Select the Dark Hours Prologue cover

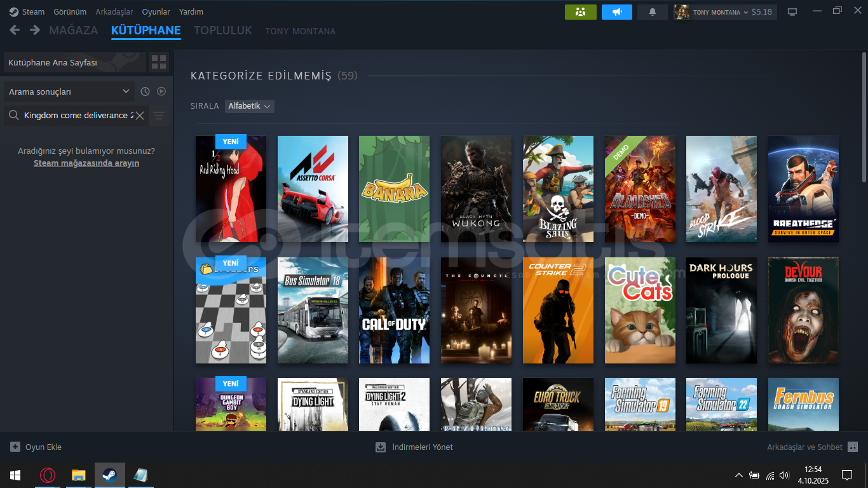(721, 310)
